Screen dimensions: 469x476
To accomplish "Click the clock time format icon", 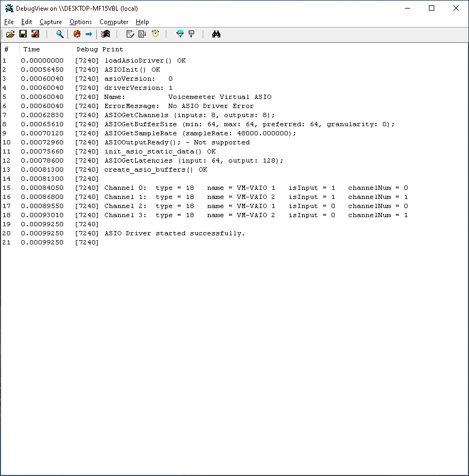I will click(x=155, y=34).
